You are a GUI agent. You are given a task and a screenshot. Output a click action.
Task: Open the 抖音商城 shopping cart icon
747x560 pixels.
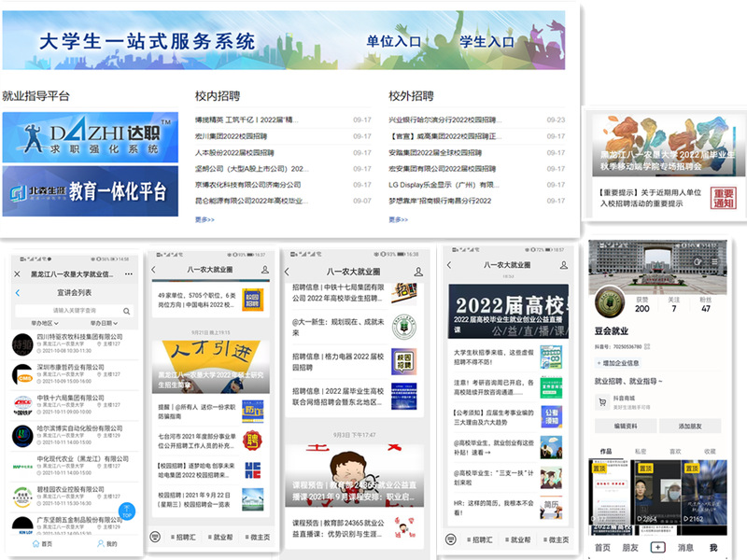(601, 400)
